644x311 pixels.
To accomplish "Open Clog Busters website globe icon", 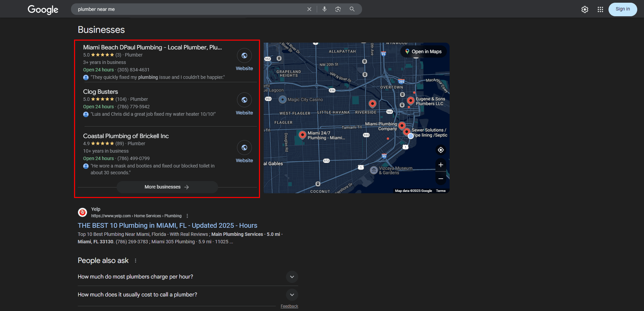I will [x=244, y=100].
